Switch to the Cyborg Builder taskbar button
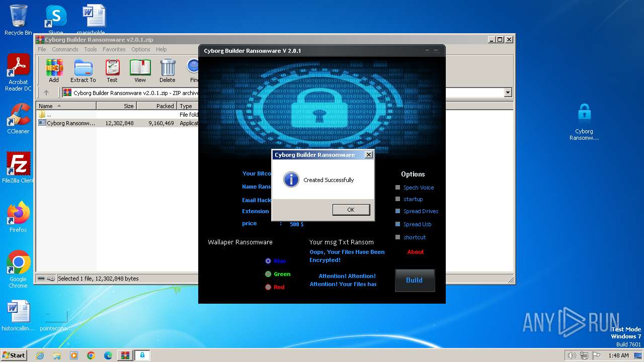 [142, 355]
